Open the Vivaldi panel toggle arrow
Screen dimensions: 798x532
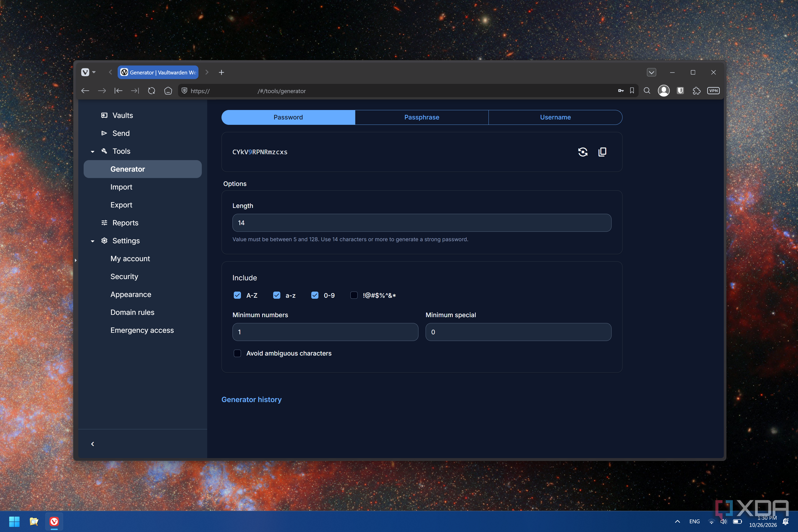tap(76, 260)
